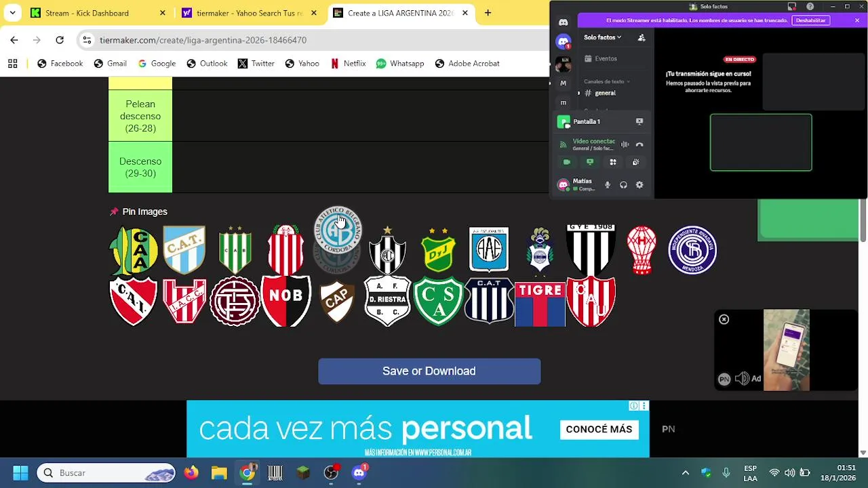
Task: Choose the Estudiantes Río Cuarto blue square badge
Action: pyautogui.click(x=489, y=249)
